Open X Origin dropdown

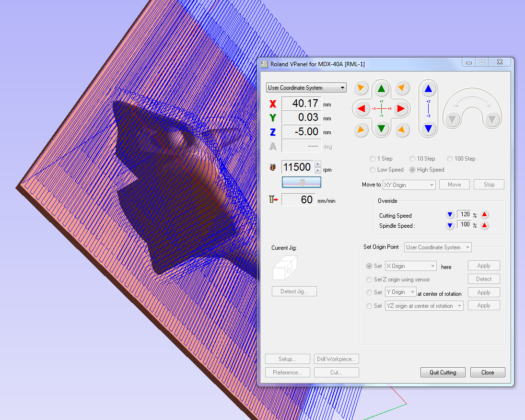click(410, 266)
